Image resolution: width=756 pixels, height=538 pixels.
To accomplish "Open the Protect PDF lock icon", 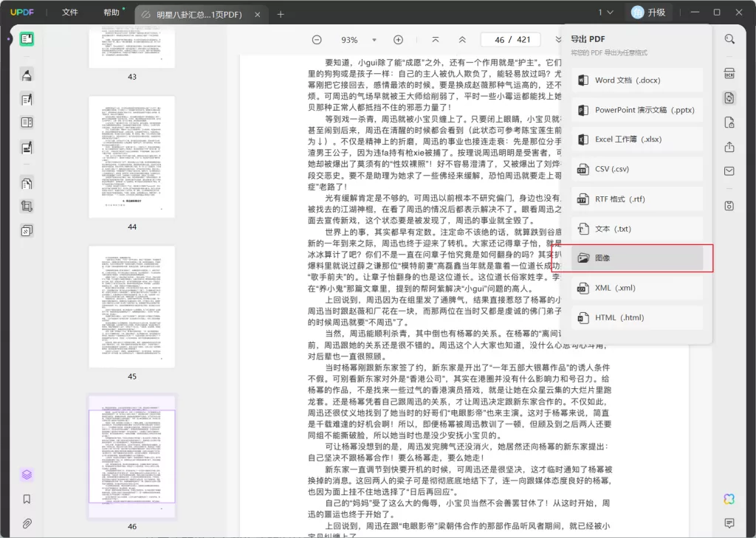I will (x=729, y=123).
